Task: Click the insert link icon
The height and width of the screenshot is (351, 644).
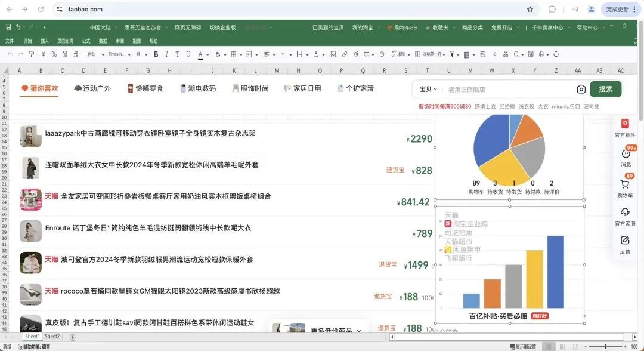Action: 345,54
